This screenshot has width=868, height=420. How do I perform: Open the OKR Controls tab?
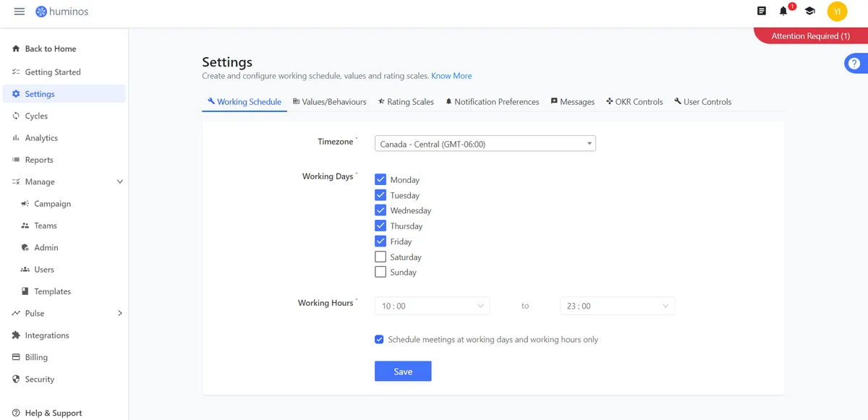click(x=634, y=102)
